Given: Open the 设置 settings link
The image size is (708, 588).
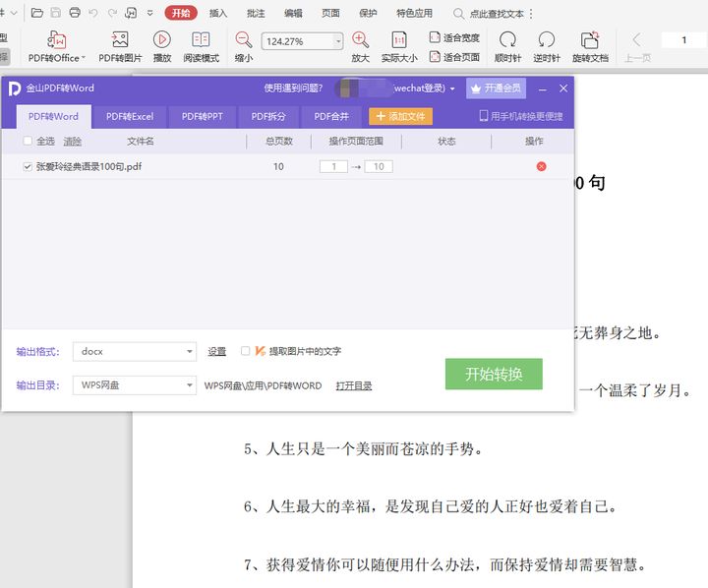Looking at the screenshot, I should (216, 351).
